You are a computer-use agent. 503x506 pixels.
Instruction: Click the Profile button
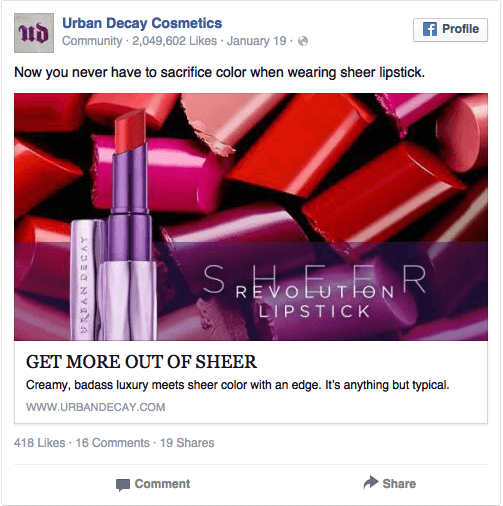[450, 30]
